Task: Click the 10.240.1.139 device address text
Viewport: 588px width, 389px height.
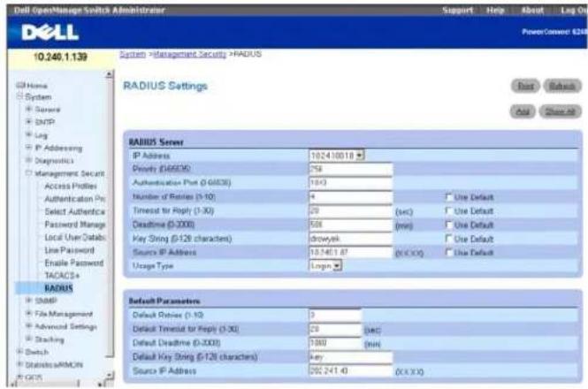Action: tap(60, 57)
